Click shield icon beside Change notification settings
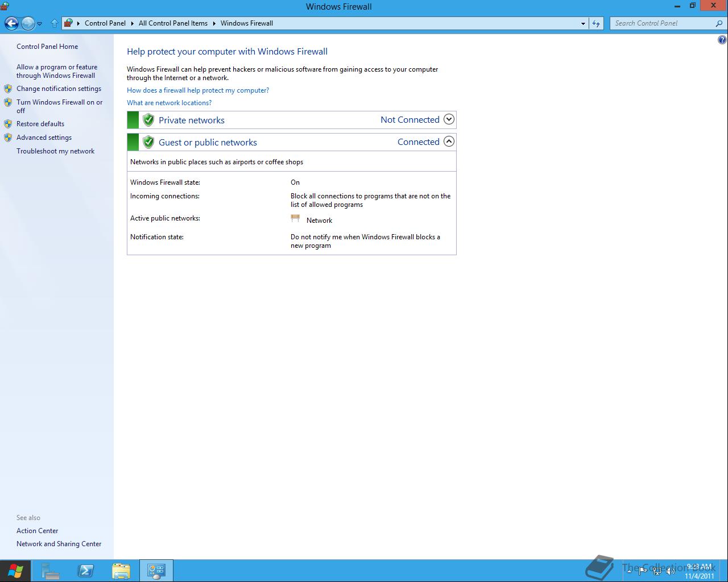 [8, 89]
